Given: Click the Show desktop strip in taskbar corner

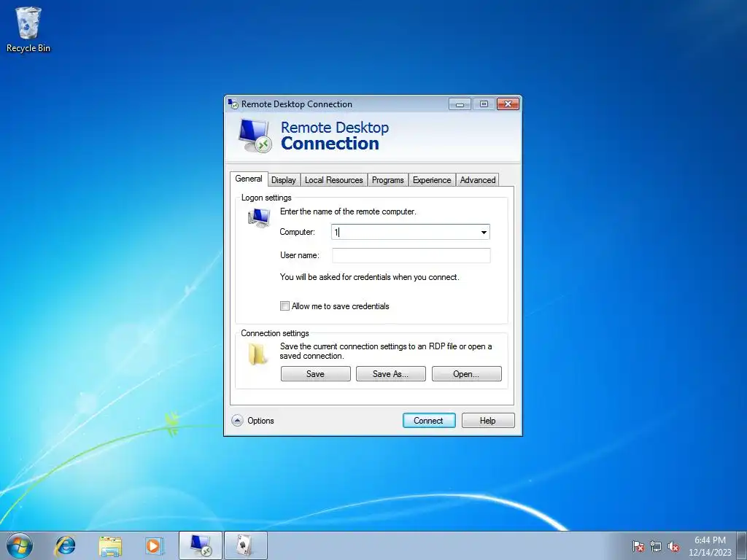Looking at the screenshot, I should (742, 545).
